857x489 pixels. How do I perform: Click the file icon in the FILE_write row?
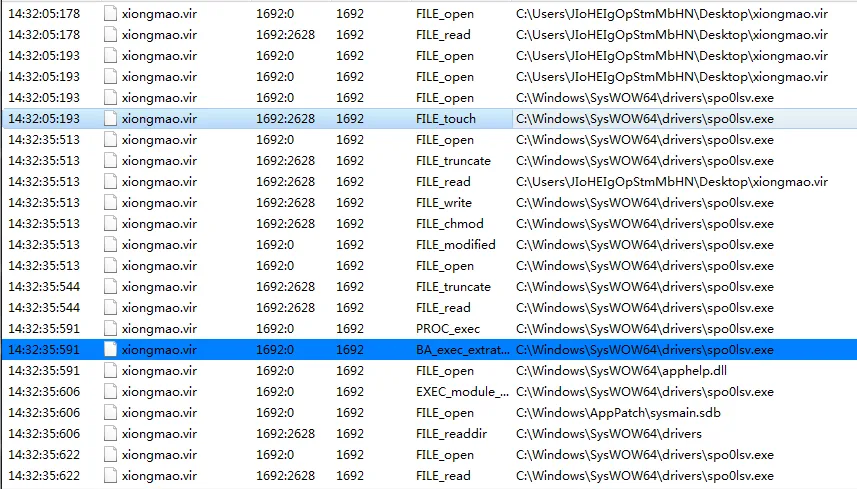110,203
